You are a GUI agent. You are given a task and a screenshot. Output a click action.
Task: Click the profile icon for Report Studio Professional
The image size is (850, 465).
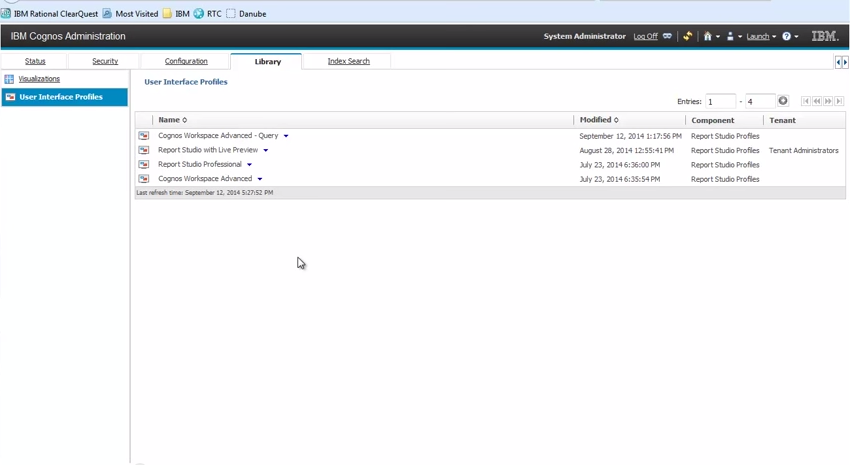(144, 164)
